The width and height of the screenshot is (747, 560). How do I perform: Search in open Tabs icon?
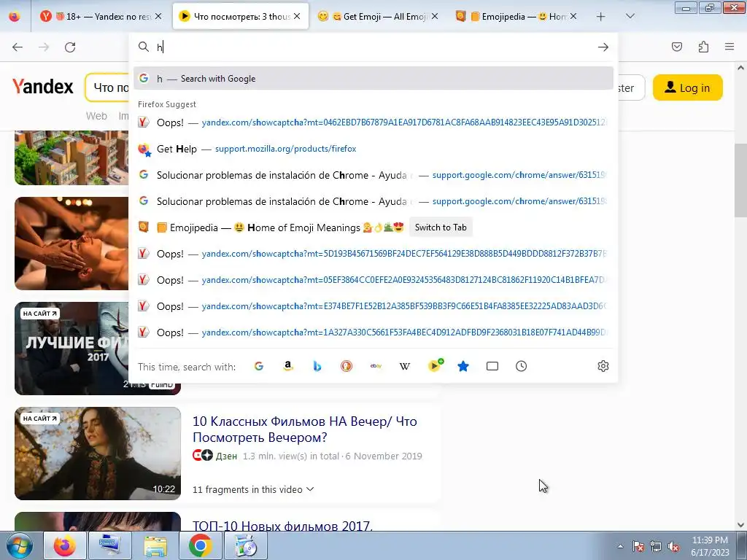492,366
